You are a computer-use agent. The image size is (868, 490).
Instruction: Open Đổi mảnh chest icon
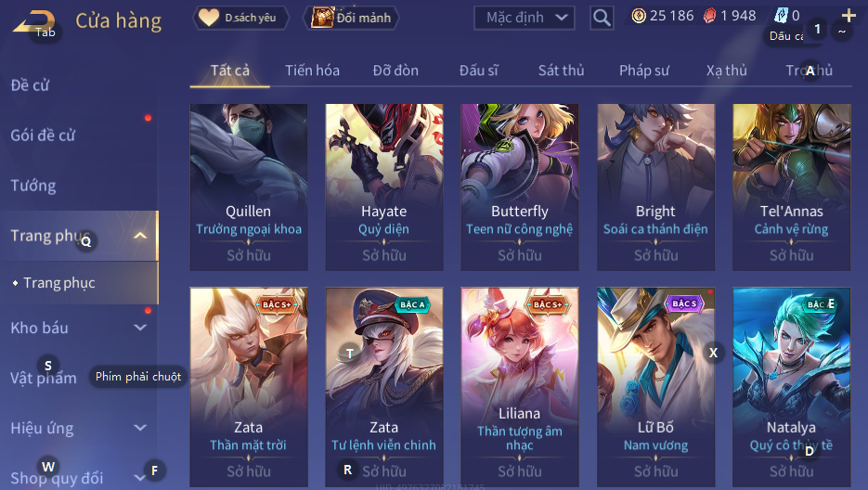point(321,18)
